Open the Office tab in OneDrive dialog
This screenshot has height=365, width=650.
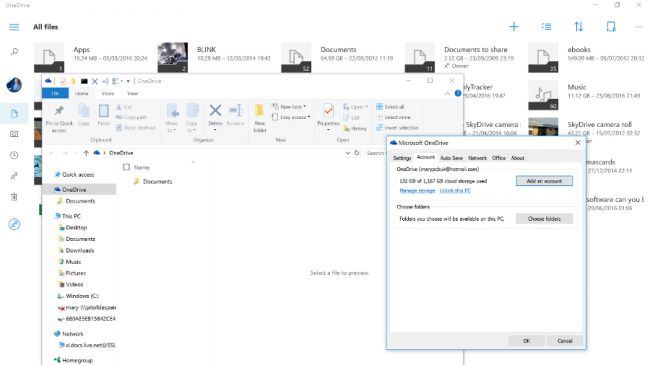(x=499, y=158)
